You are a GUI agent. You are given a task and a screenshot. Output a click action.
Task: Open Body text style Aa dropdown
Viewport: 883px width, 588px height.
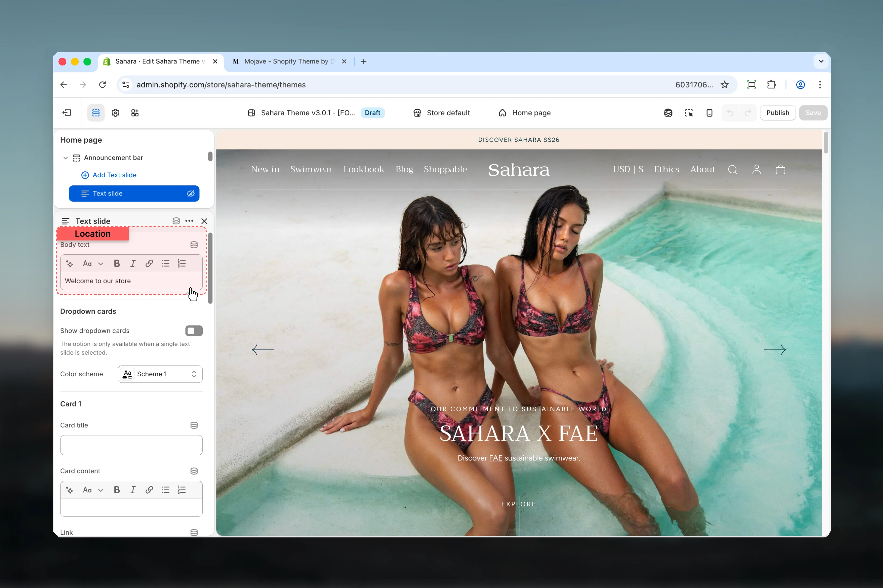click(93, 264)
